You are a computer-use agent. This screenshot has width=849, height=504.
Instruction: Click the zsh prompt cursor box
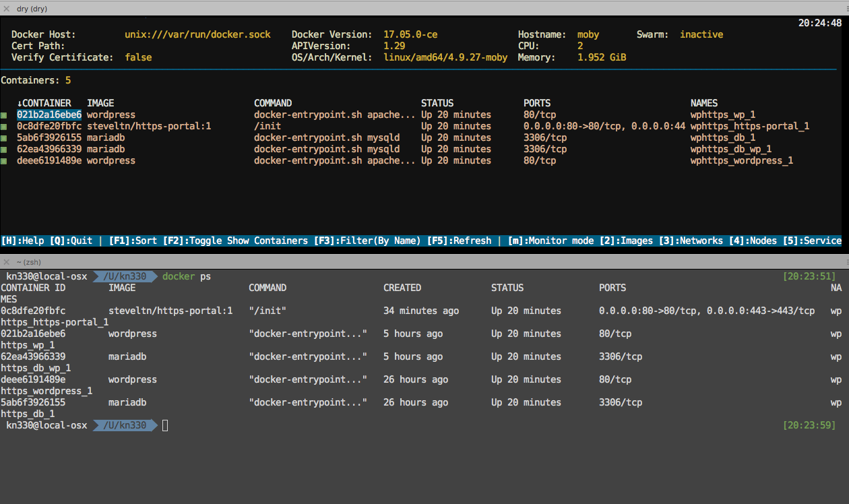(x=165, y=425)
